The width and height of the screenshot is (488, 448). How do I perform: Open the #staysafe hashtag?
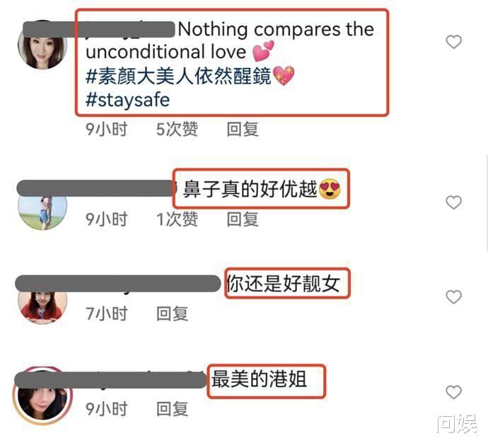pyautogui.click(x=127, y=100)
